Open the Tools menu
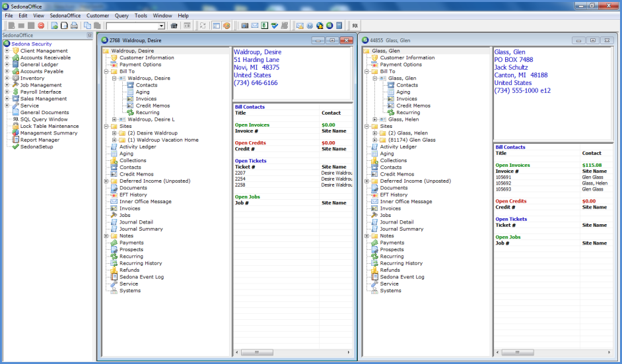This screenshot has width=622, height=364. coord(141,15)
